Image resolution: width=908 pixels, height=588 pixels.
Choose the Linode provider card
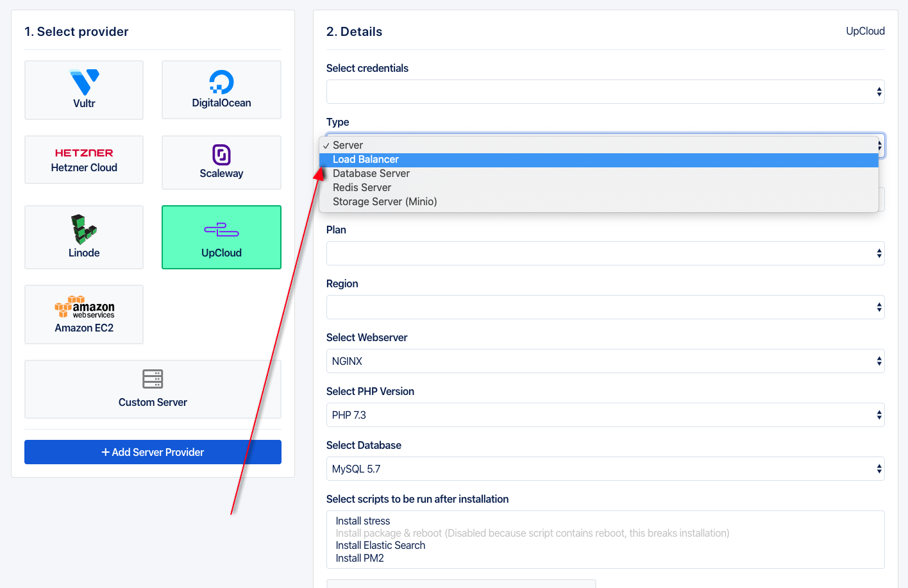point(84,237)
